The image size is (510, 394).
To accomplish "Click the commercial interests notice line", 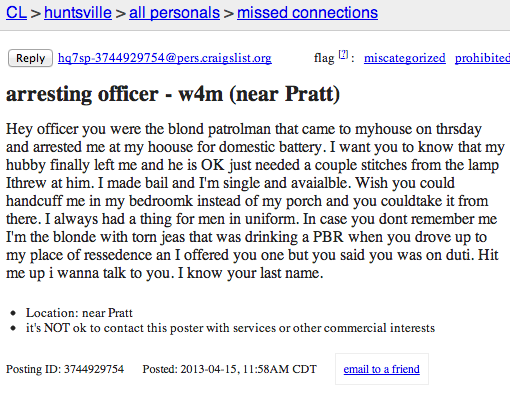I will 230,328.
